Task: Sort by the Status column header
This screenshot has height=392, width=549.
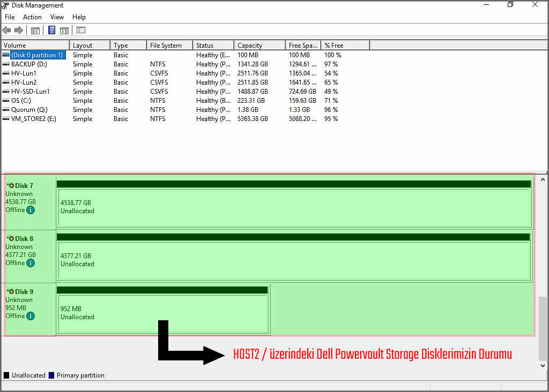Action: [x=213, y=46]
